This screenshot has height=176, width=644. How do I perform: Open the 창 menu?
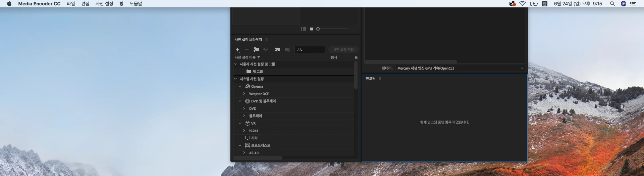[x=121, y=4]
